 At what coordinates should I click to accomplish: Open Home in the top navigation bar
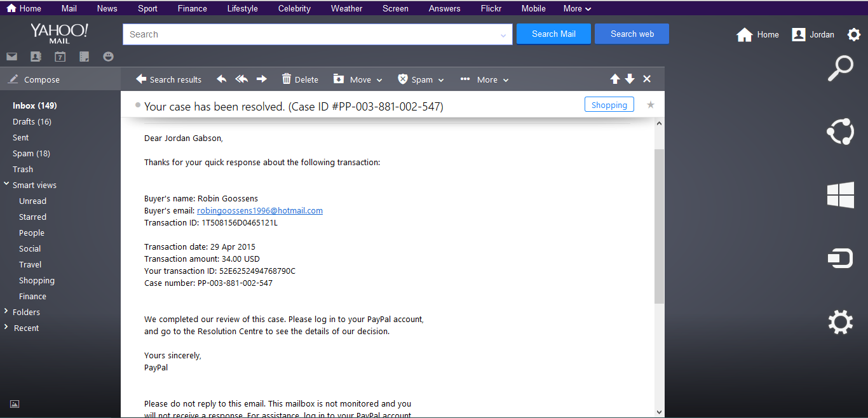[x=24, y=8]
